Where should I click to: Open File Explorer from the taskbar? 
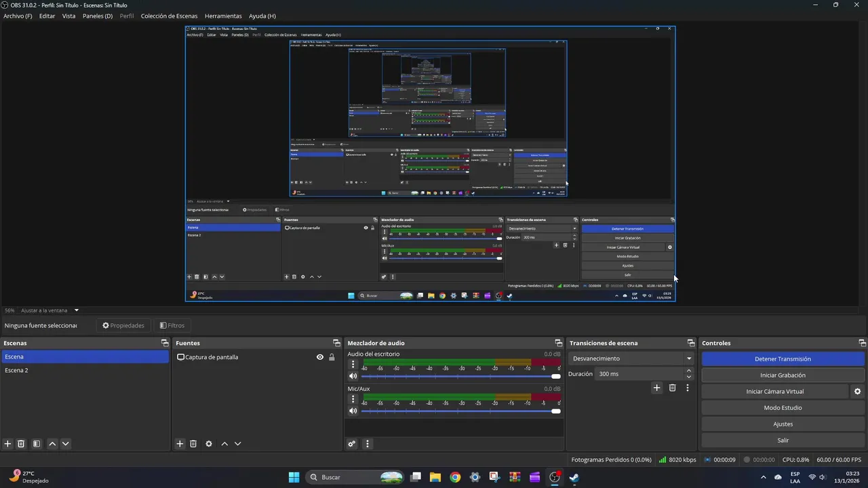tap(435, 477)
